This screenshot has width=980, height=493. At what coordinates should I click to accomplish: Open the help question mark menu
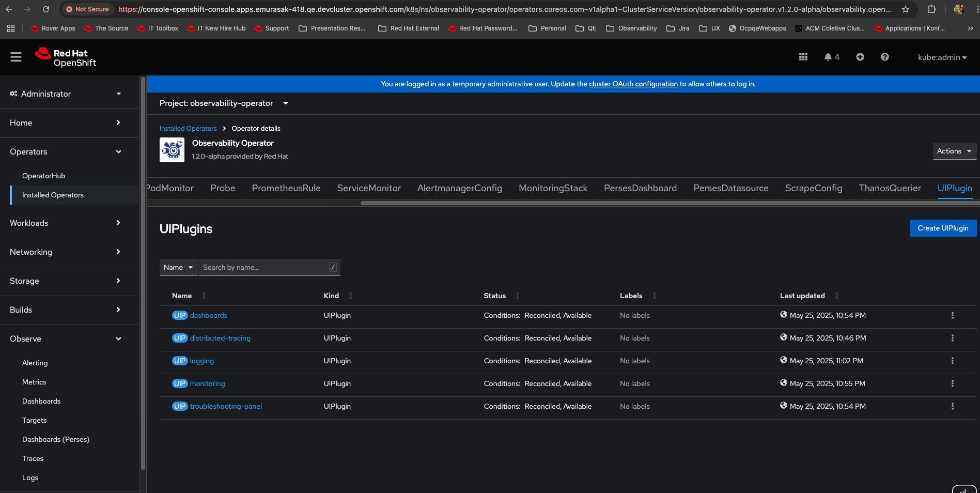pyautogui.click(x=884, y=57)
